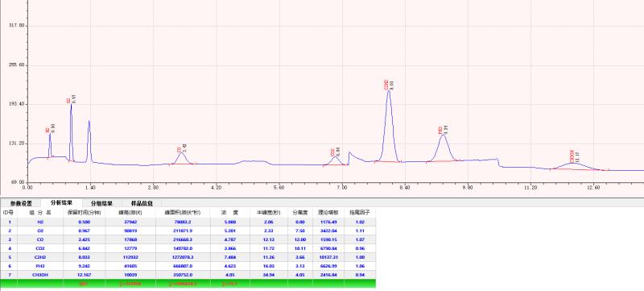Screen dimensions: 644x291
Task: Select the 样品信息 tab
Action: pos(142,203)
